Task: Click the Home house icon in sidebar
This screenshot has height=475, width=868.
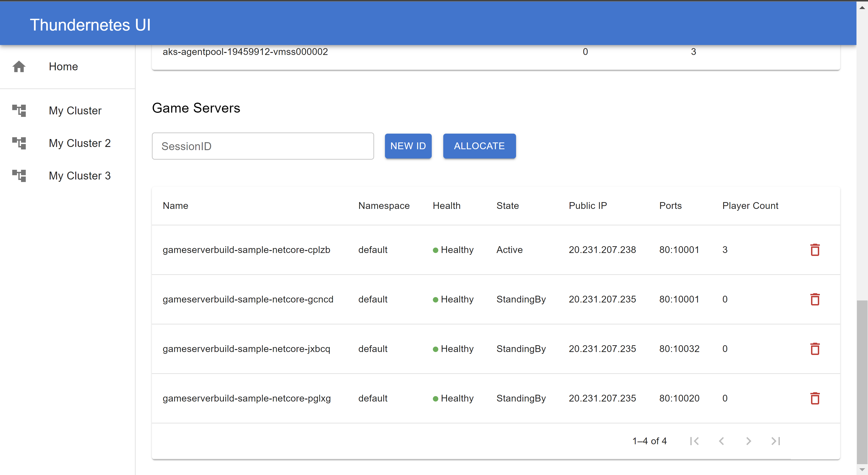Action: point(19,66)
